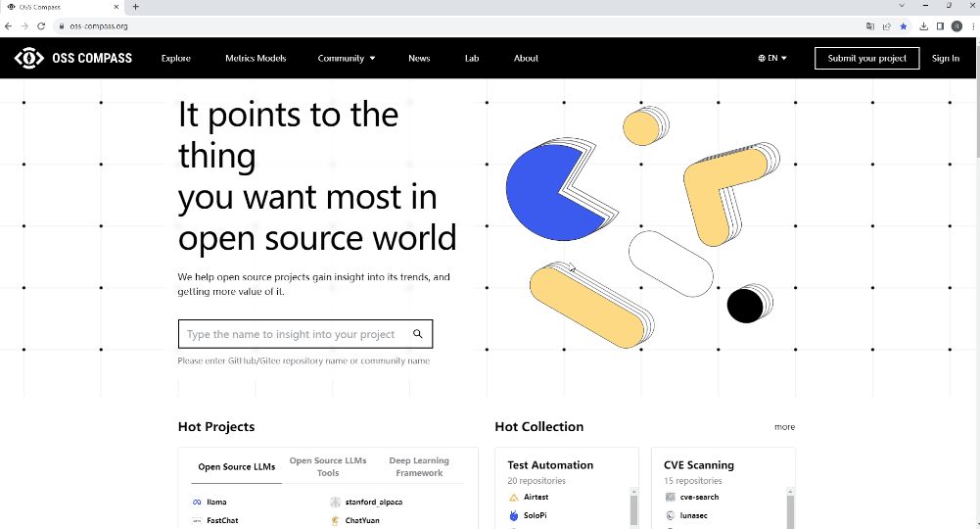The width and height of the screenshot is (980, 529).
Task: Open Metrics Models page
Action: [x=256, y=58]
